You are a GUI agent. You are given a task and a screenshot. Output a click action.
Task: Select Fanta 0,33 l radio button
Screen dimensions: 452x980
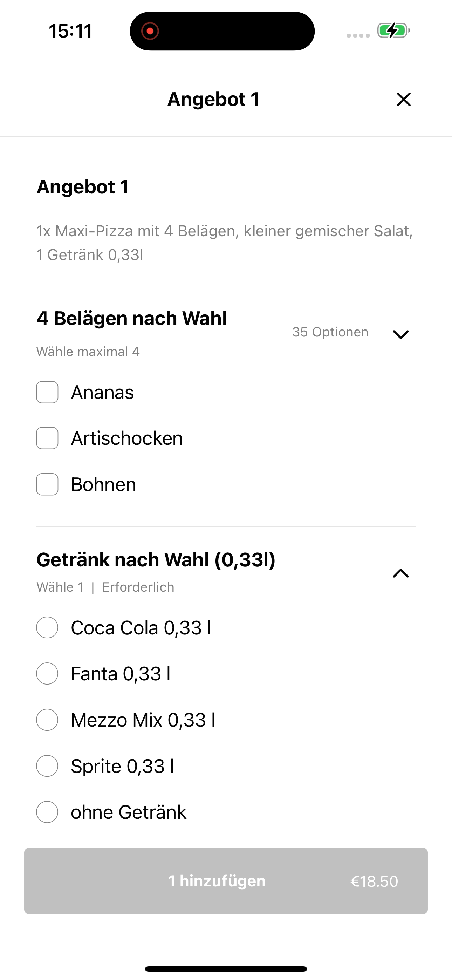pos(47,673)
